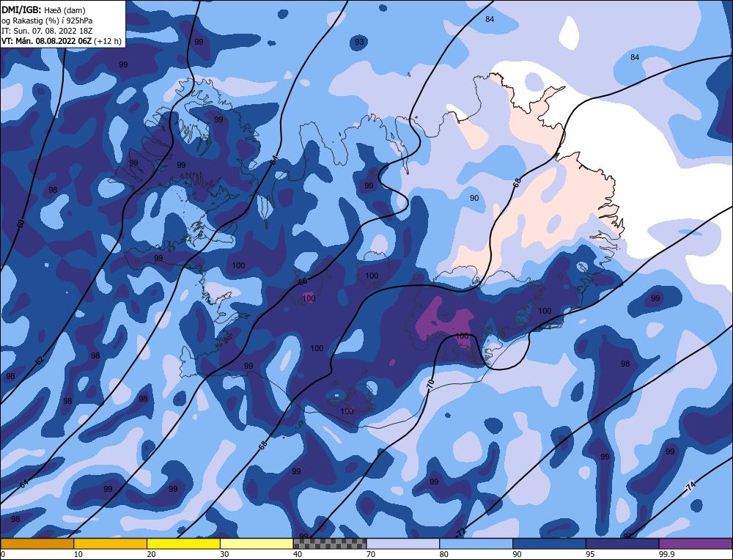Click the dark navy 95–99.9 legend swatch
The height and width of the screenshot is (560, 733).
tap(622, 544)
